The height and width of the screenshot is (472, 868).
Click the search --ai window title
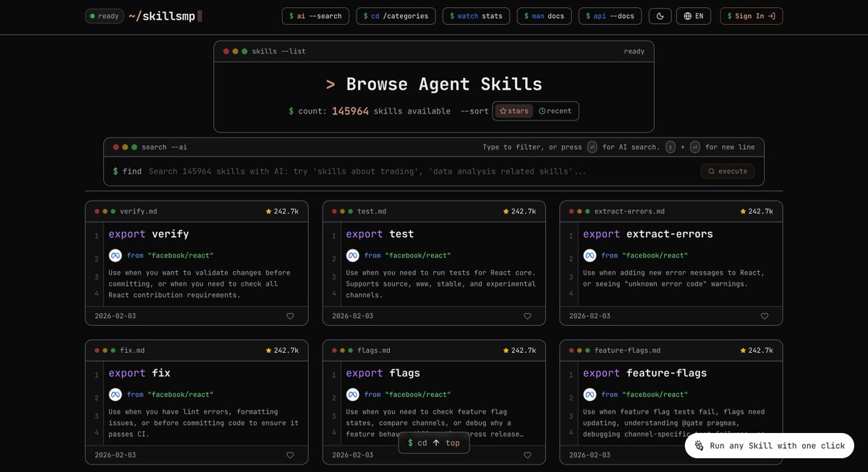tap(164, 147)
